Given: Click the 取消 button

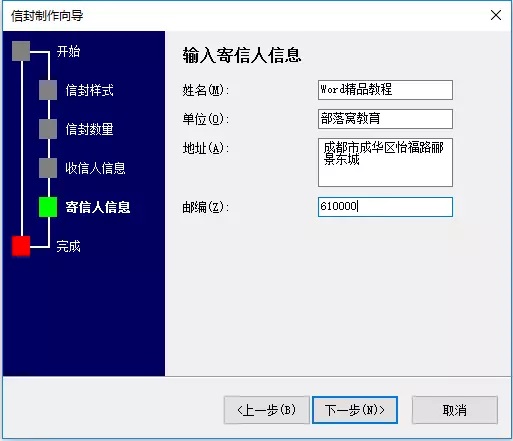Looking at the screenshot, I should tap(455, 410).
